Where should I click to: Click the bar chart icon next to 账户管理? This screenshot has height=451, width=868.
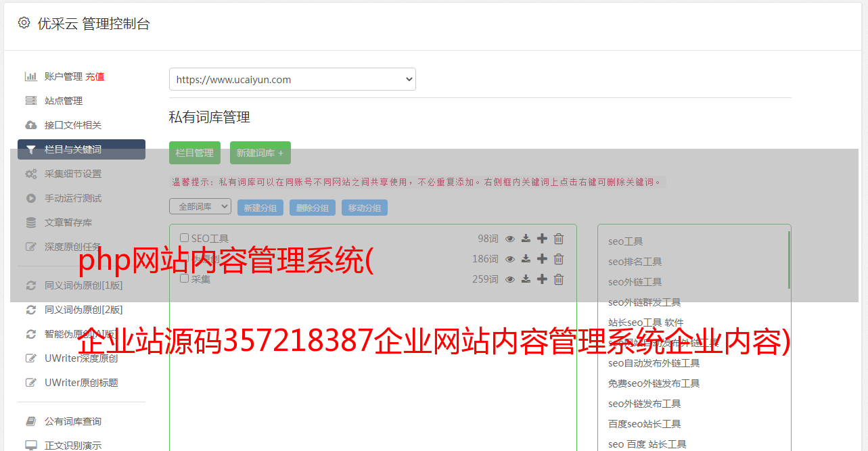pos(30,76)
